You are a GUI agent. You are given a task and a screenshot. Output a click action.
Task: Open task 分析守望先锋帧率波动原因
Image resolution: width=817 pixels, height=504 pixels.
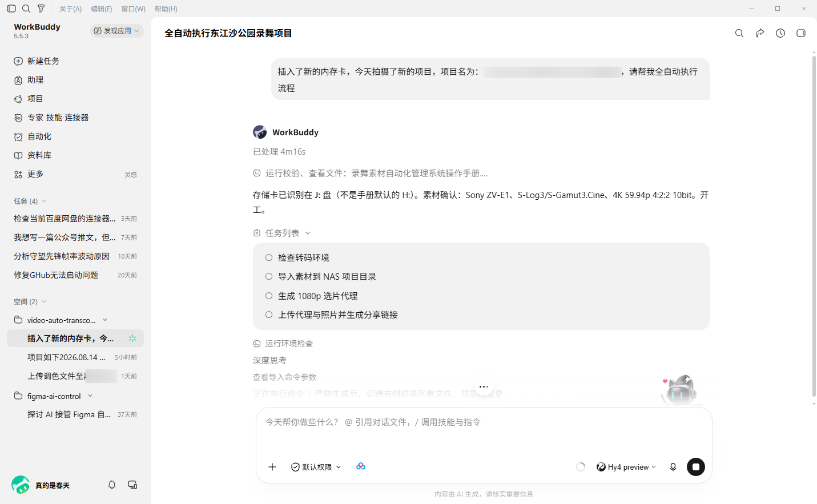tap(75, 256)
